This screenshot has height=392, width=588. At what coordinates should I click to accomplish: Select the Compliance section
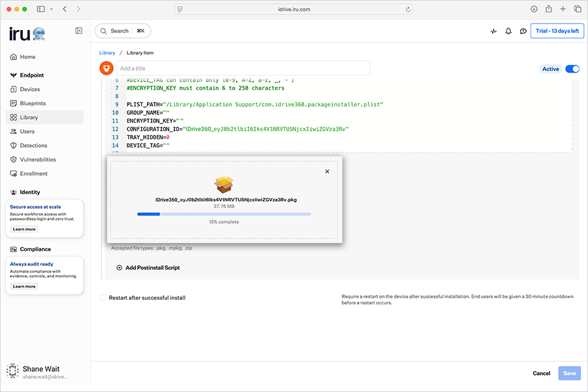click(x=35, y=249)
